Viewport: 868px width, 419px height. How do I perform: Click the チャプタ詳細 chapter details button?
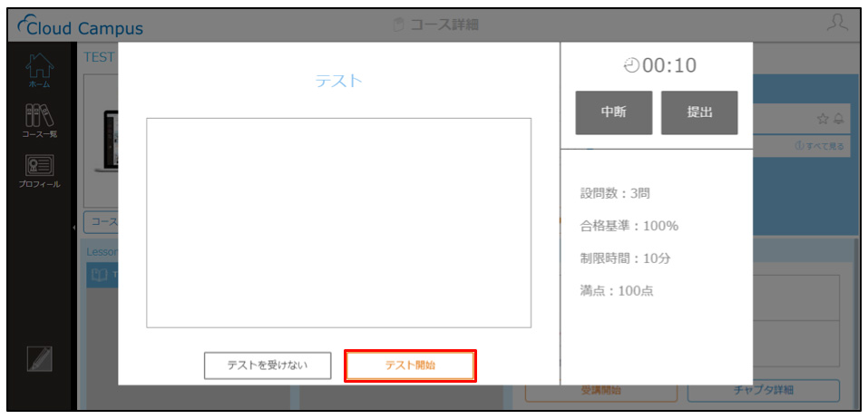coord(764,390)
